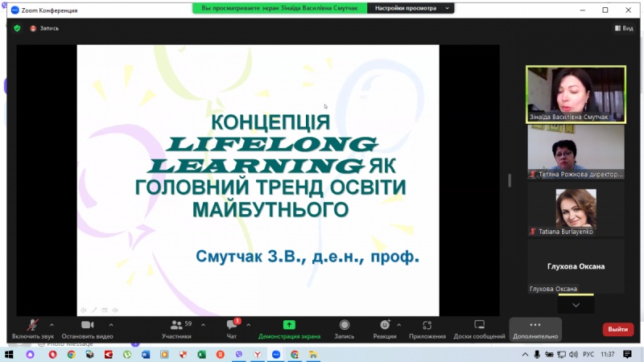Image resolution: width=644 pixels, height=362 pixels.
Task: Open Viber from the taskbar
Action: point(239,354)
